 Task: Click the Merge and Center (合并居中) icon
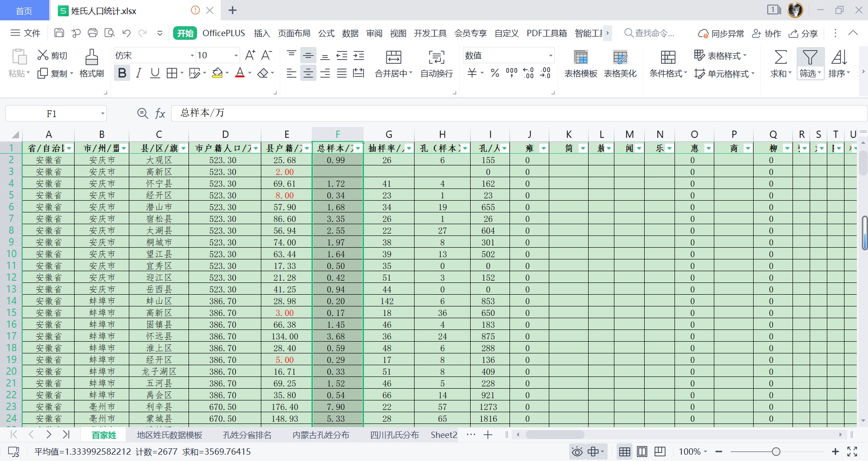pos(393,57)
